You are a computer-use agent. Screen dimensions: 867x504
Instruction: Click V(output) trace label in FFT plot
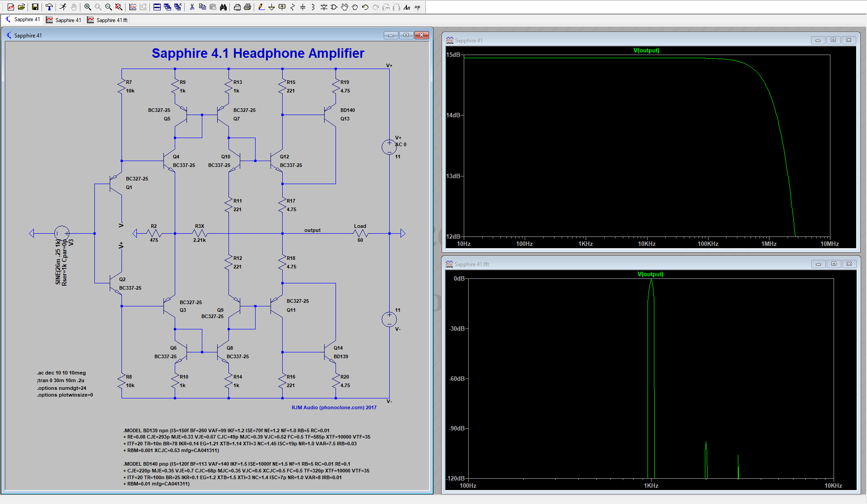pos(650,274)
